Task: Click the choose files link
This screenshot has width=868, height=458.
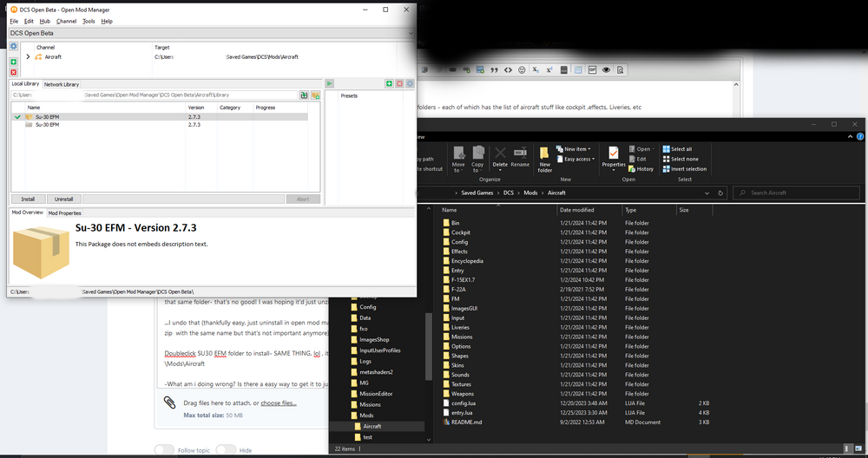Action: point(279,403)
